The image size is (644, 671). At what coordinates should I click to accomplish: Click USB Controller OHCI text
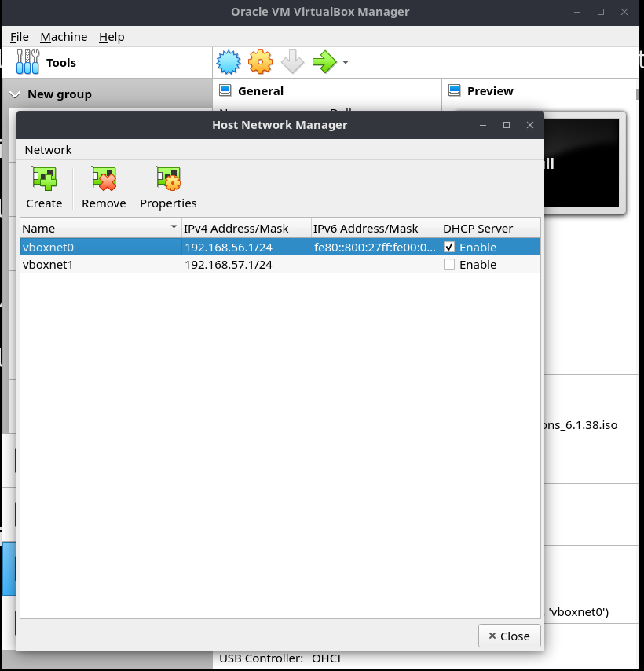coord(280,658)
